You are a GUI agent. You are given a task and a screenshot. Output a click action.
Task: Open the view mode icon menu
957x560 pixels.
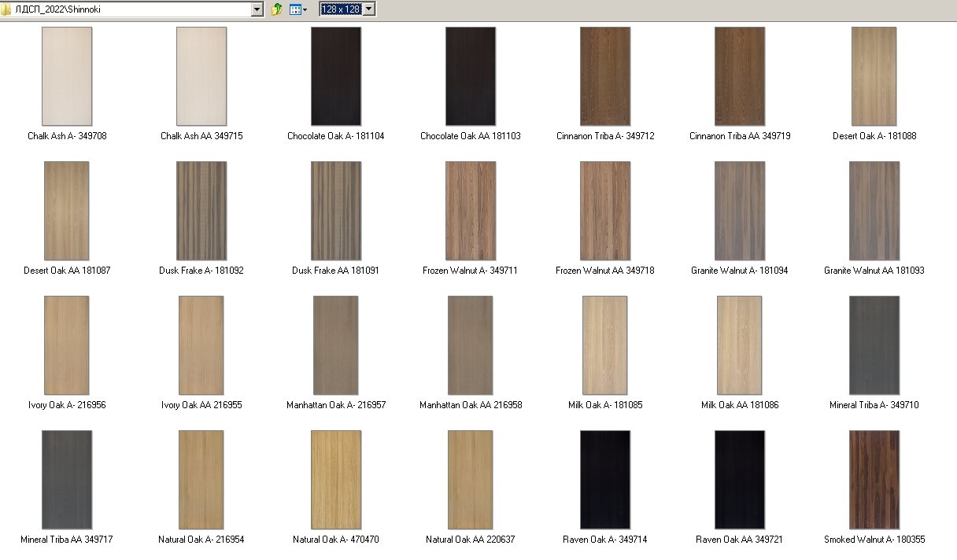tap(298, 9)
